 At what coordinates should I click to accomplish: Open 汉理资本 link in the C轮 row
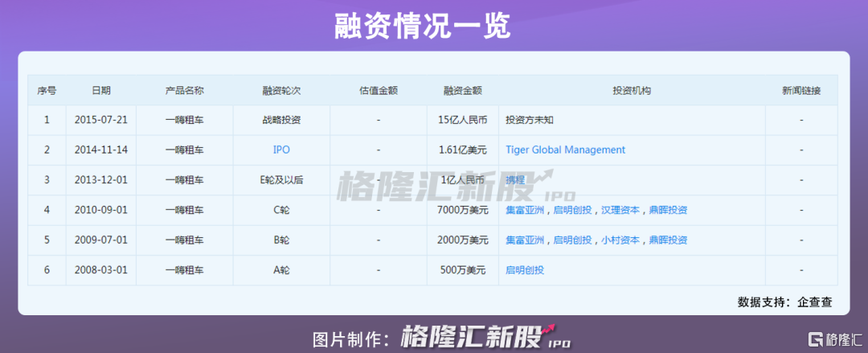620,210
